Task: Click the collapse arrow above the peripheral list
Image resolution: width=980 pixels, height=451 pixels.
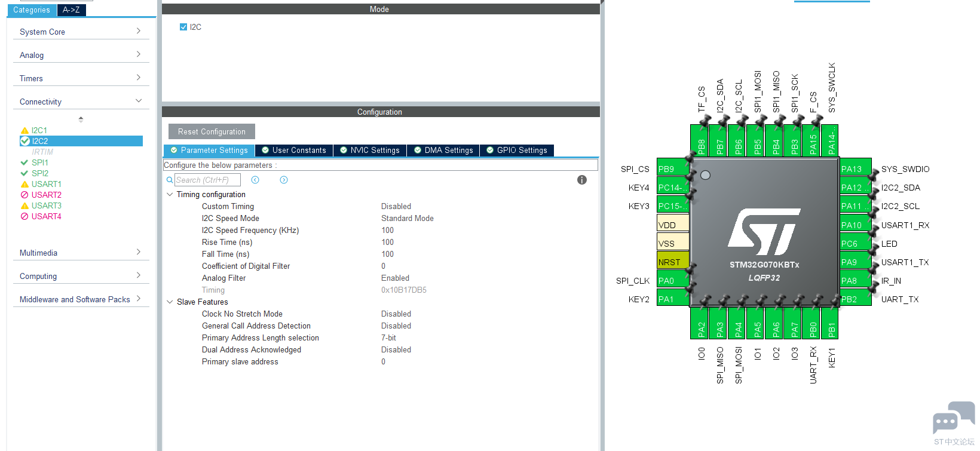Action: tap(81, 119)
